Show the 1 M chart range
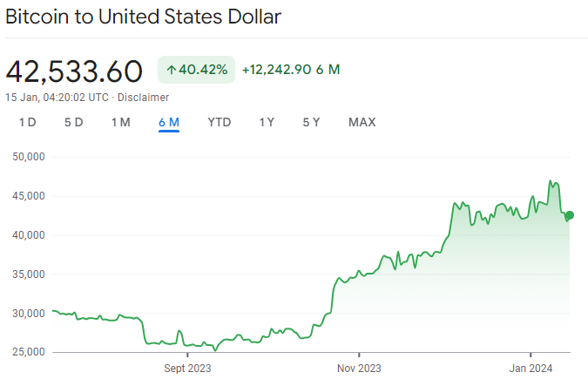The image size is (588, 386). click(120, 122)
